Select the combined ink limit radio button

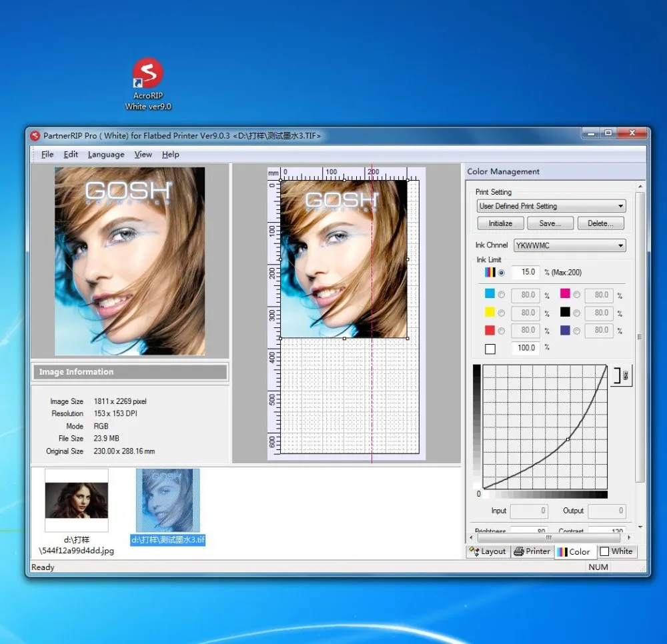click(x=502, y=273)
